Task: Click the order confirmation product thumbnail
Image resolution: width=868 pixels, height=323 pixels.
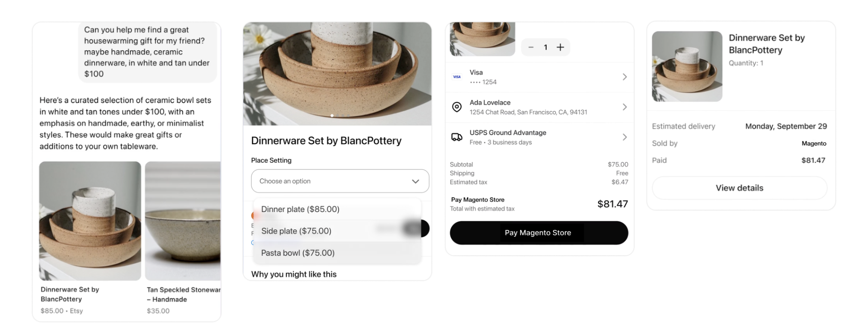Action: coord(687,66)
